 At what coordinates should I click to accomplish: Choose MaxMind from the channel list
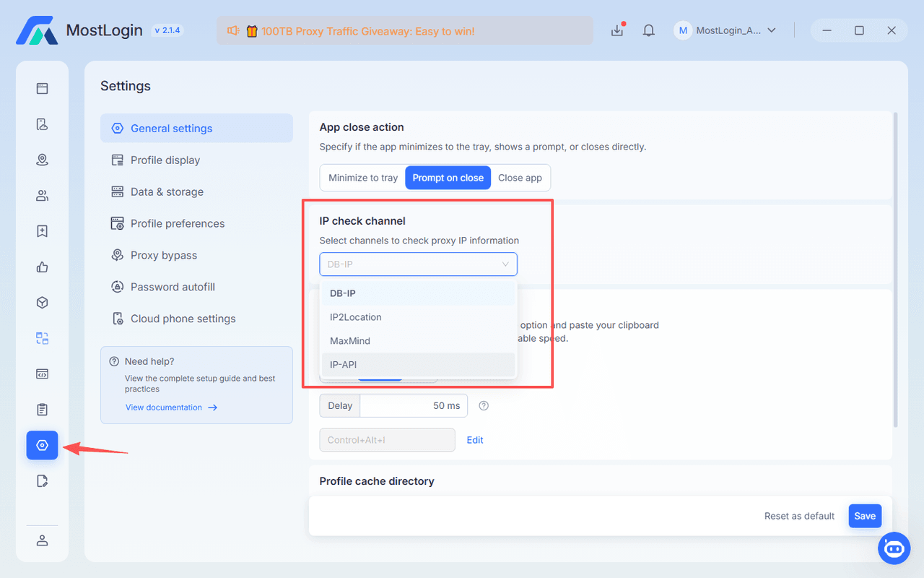click(419, 341)
